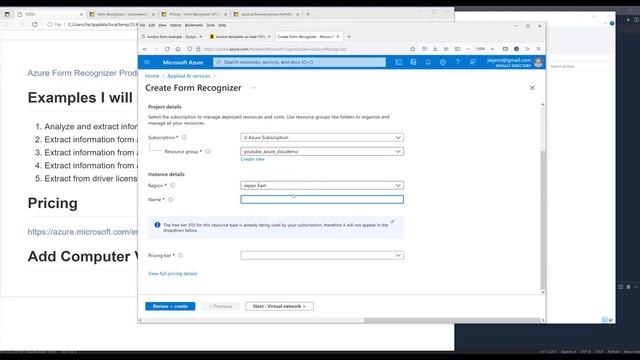Close the invoice form example tab

200,37
